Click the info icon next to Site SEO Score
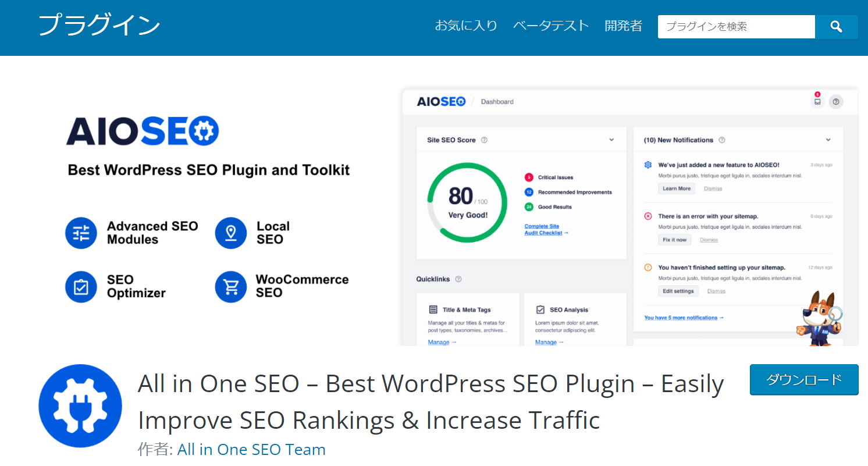This screenshot has width=868, height=466. click(484, 140)
